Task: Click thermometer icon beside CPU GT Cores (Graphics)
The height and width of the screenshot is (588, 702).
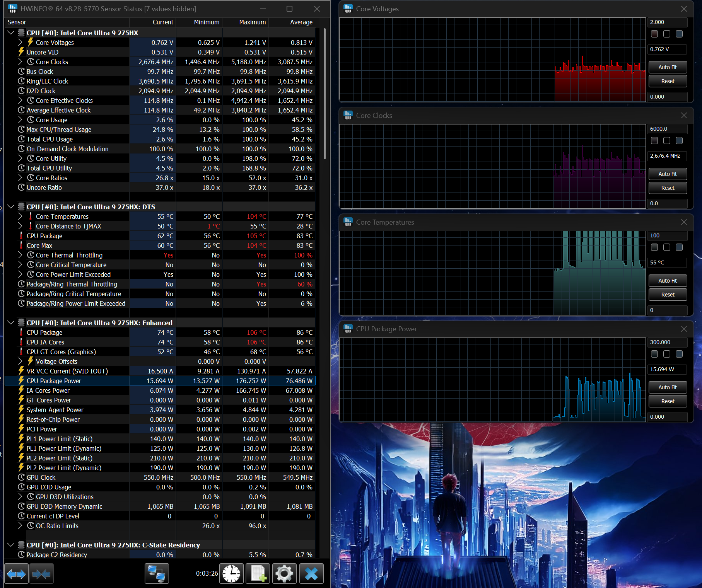Action: tap(21, 351)
